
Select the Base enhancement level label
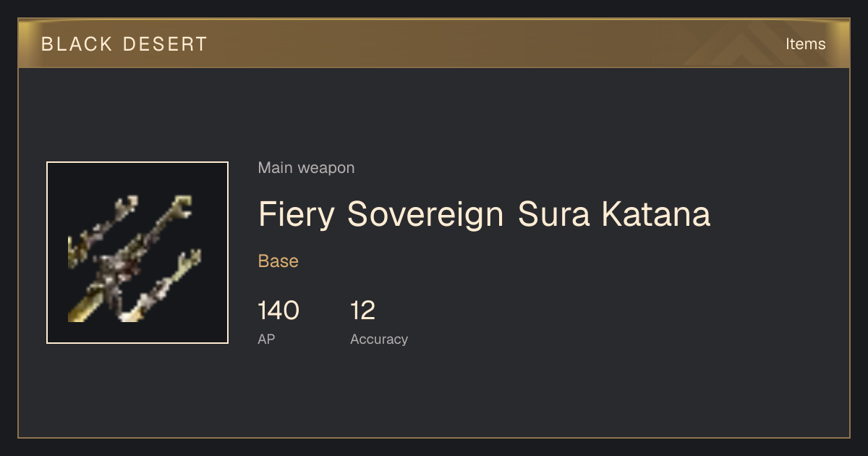pos(278,261)
